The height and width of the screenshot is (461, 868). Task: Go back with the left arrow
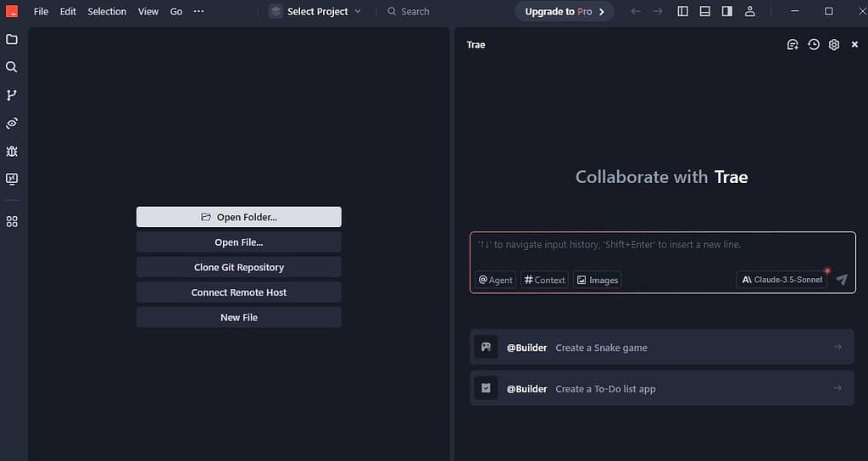point(636,11)
